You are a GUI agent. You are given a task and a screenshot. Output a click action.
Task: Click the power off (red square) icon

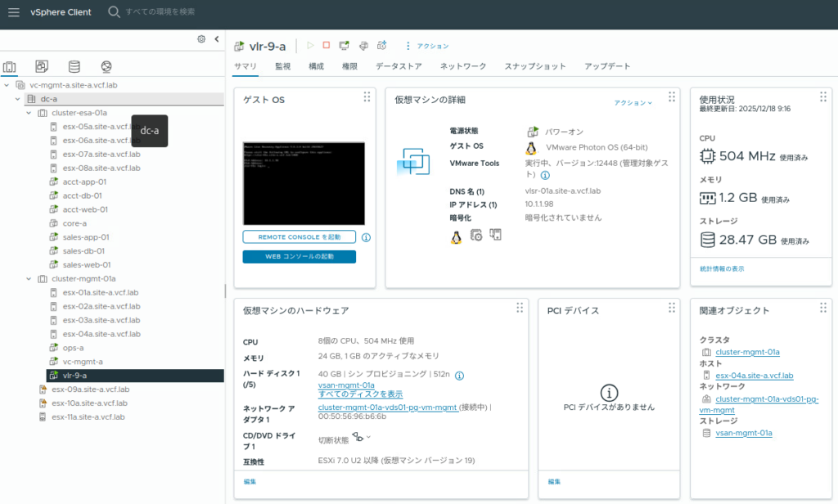tap(327, 46)
